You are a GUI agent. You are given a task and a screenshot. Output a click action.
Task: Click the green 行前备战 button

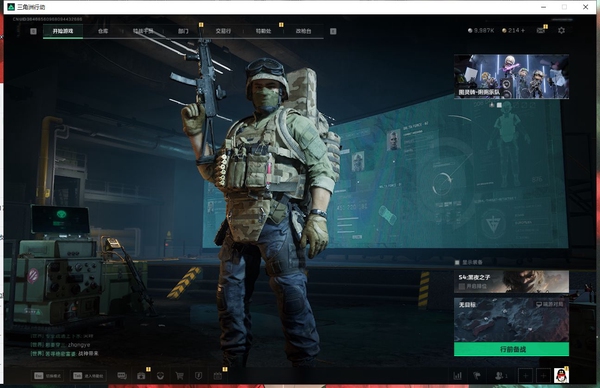511,349
